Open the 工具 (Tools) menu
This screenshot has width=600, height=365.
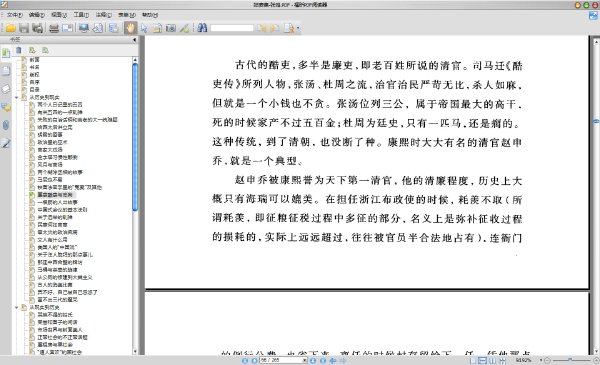(x=81, y=15)
